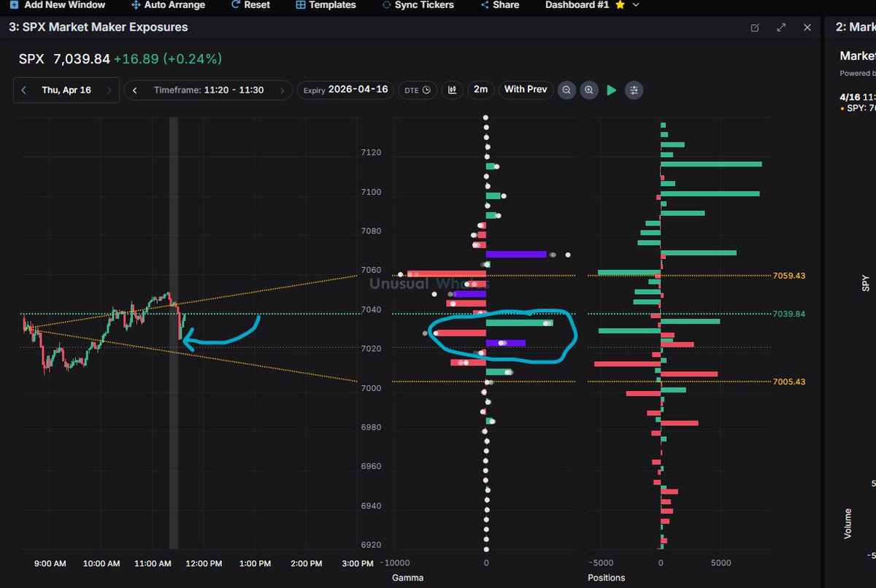Click Auto Arrange in the top bar

(168, 4)
